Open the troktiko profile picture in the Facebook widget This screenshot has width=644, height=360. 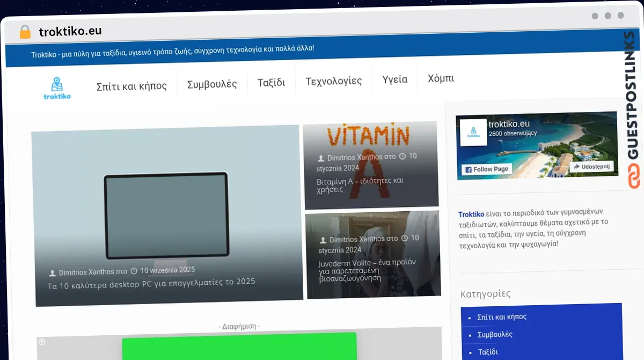tap(473, 133)
